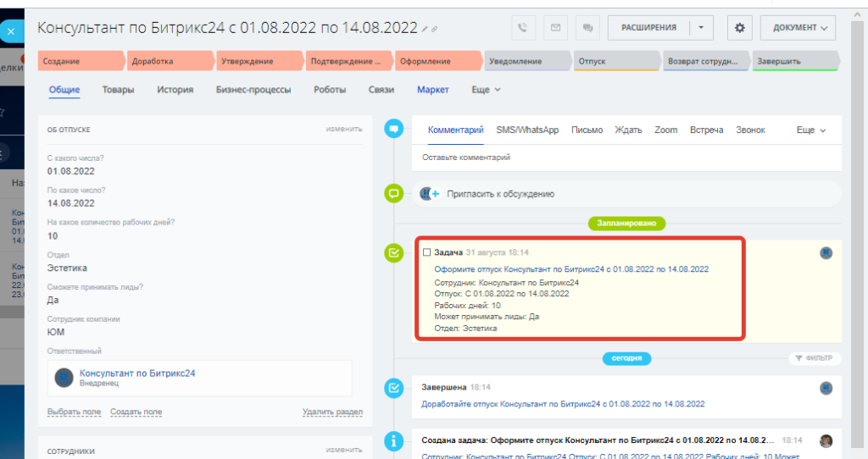The height and width of the screenshot is (459, 868).
Task: Select the Уведомление stage
Action: [x=528, y=61]
